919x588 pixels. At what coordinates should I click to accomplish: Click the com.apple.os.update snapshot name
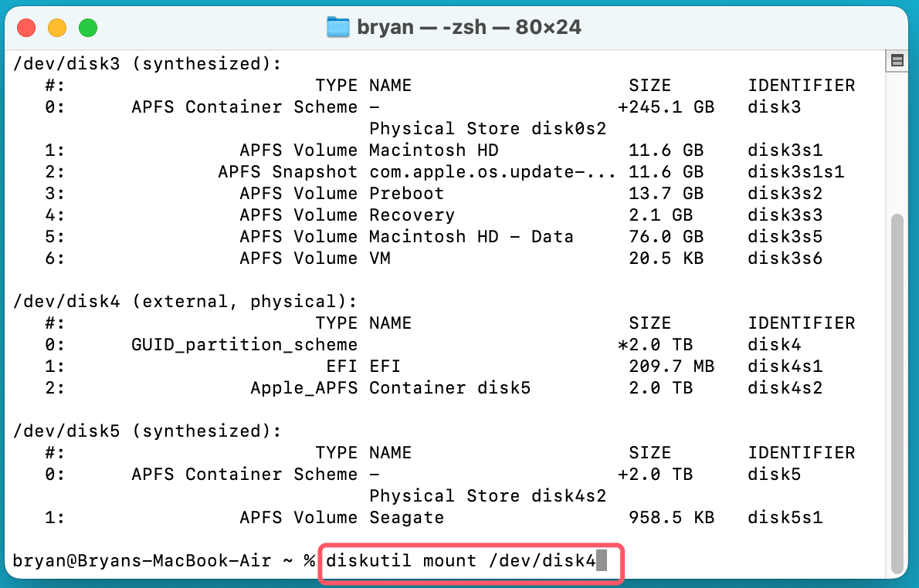pyautogui.click(x=491, y=171)
